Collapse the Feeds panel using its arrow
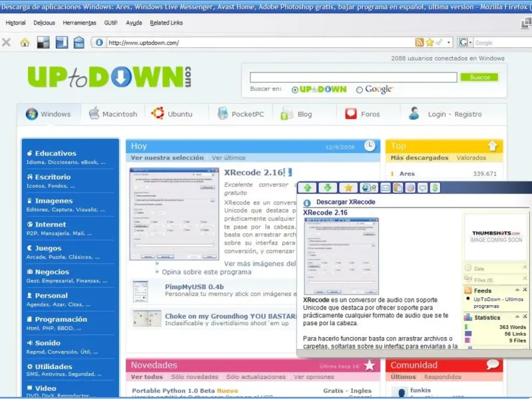Image resolution: width=532 pixels, height=399 pixels. tap(517, 290)
